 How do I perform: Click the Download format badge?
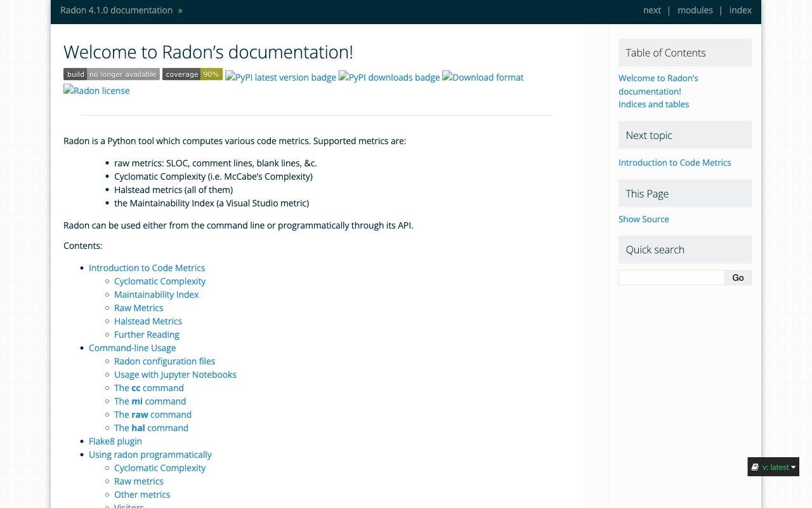[x=483, y=77]
